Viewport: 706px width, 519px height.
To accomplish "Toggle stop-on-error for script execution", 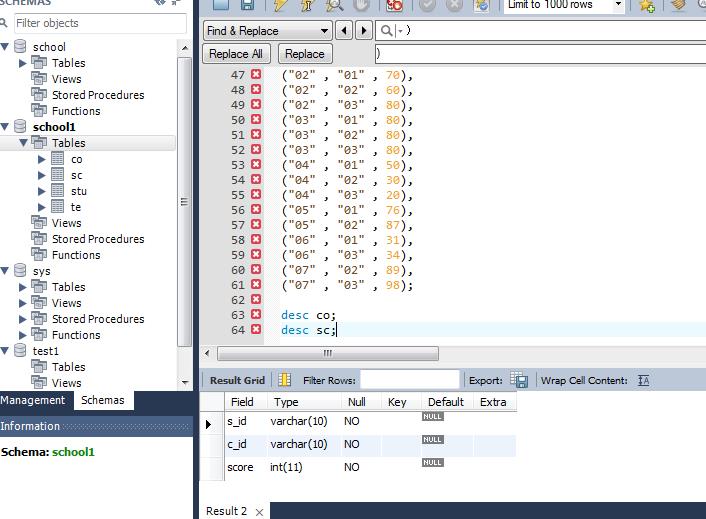I will [x=394, y=5].
